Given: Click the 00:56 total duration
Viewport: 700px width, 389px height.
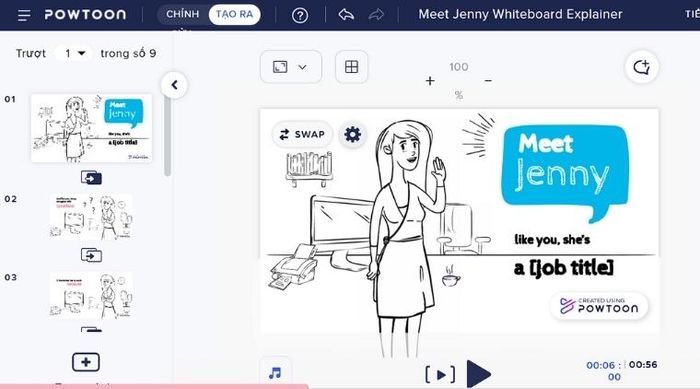Looking at the screenshot, I should 643,364.
